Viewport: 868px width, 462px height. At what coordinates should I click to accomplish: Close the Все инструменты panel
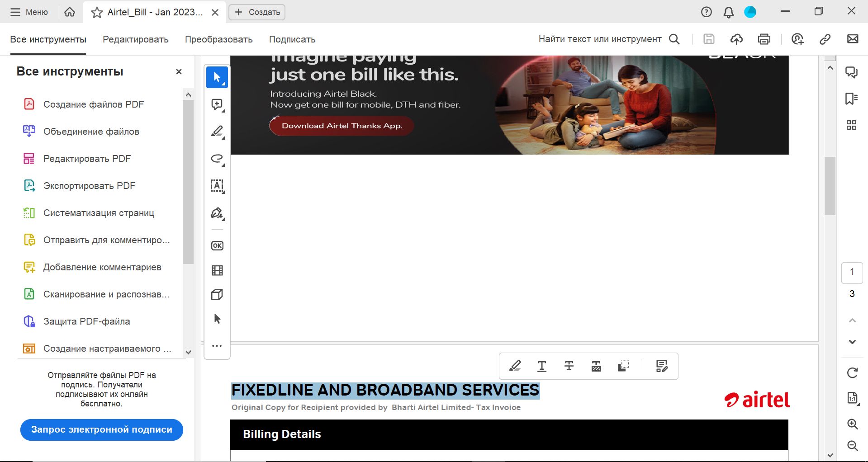tap(179, 71)
